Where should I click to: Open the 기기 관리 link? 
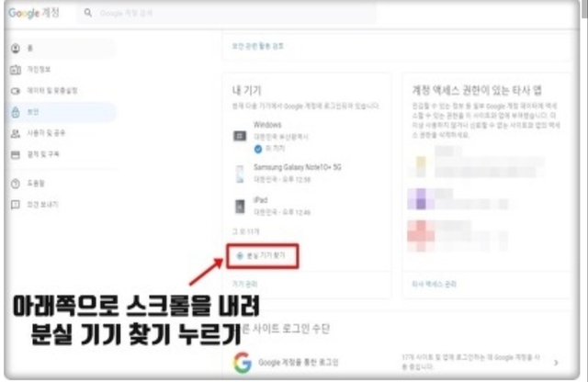(x=245, y=286)
